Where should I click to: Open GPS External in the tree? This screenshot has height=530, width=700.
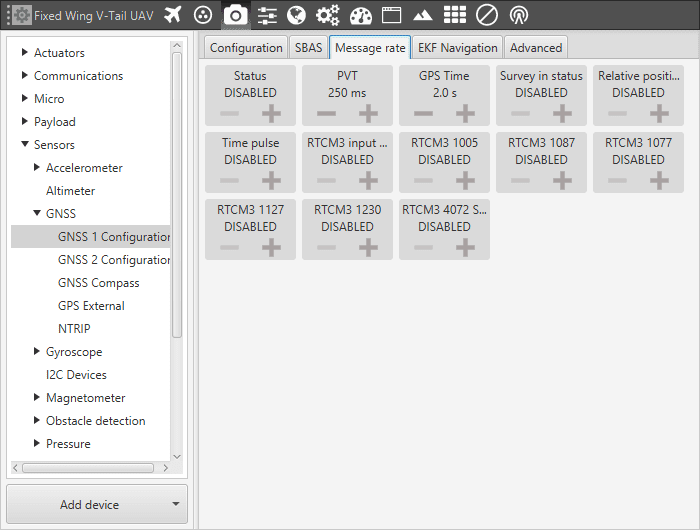click(91, 305)
